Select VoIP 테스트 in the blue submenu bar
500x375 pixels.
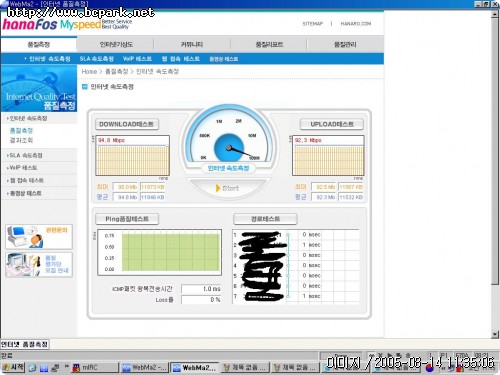(x=137, y=59)
